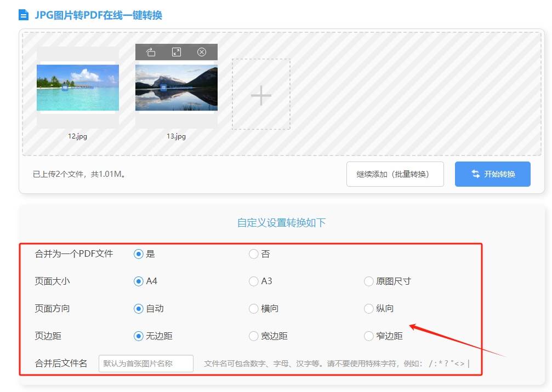The image size is (552, 392).
Task: Select 窄边距 narrow margin option
Action: (368, 336)
